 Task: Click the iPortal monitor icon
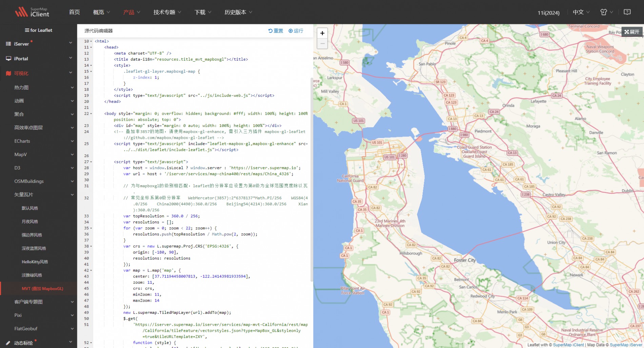click(x=8, y=59)
